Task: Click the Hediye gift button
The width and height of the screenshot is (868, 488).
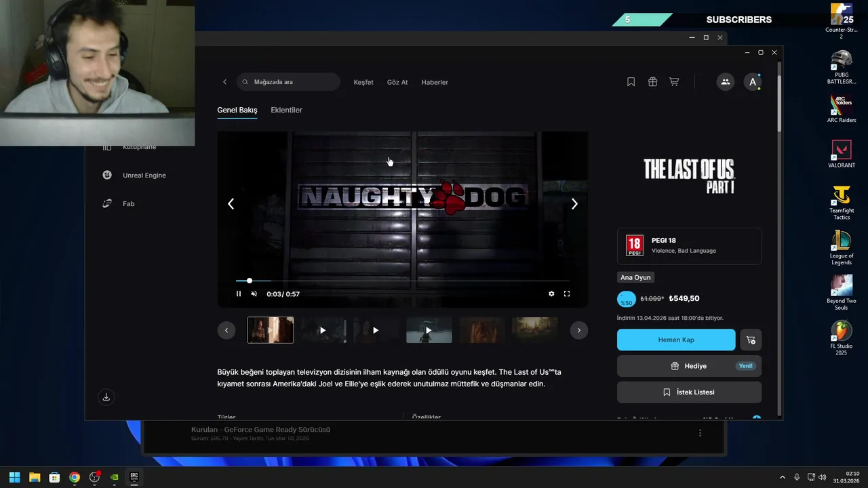Action: point(689,366)
